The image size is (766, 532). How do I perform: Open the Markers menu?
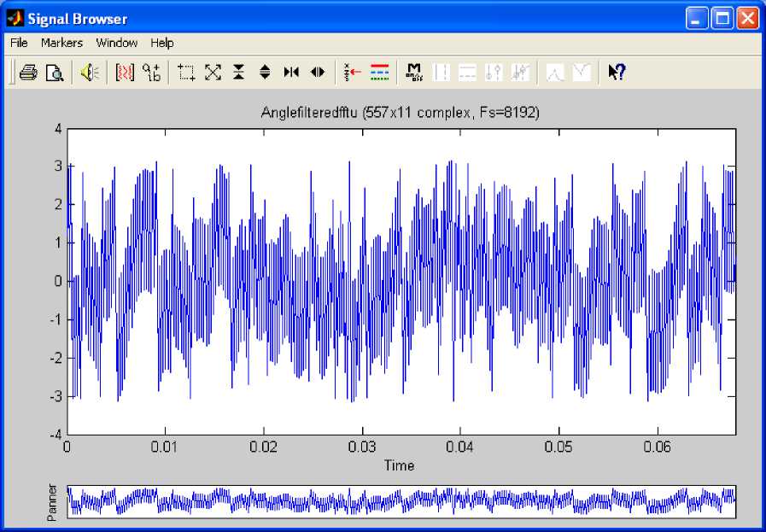tap(61, 43)
